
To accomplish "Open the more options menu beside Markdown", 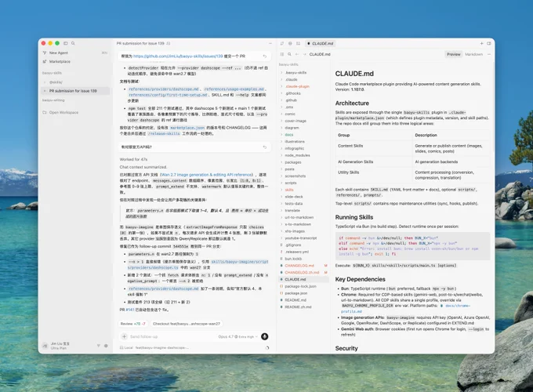I will pyautogui.click(x=489, y=54).
